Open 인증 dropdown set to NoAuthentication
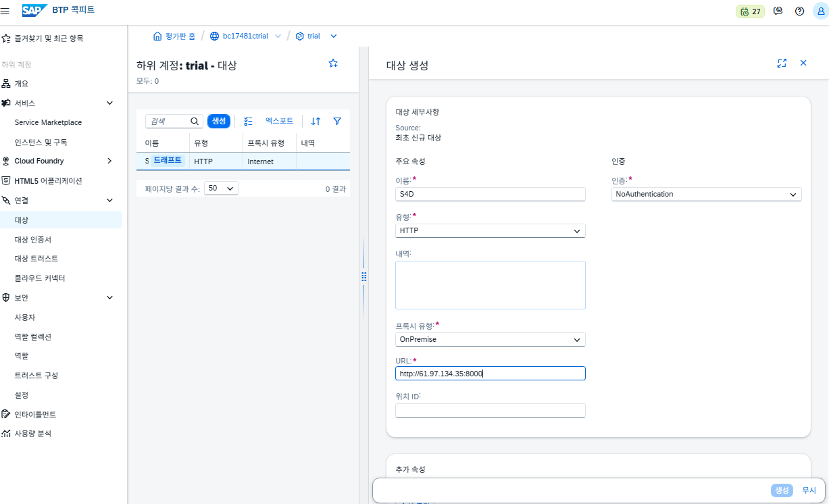 (x=707, y=194)
